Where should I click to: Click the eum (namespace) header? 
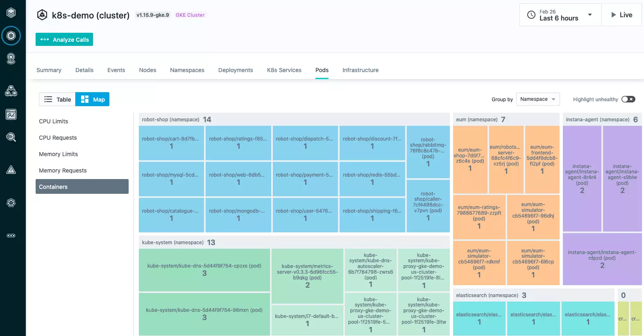click(506, 119)
